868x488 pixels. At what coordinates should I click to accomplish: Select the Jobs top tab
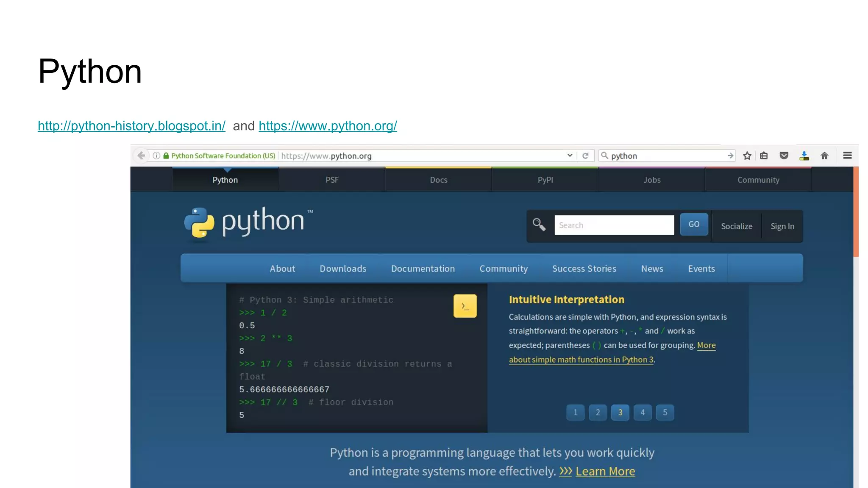tap(652, 180)
